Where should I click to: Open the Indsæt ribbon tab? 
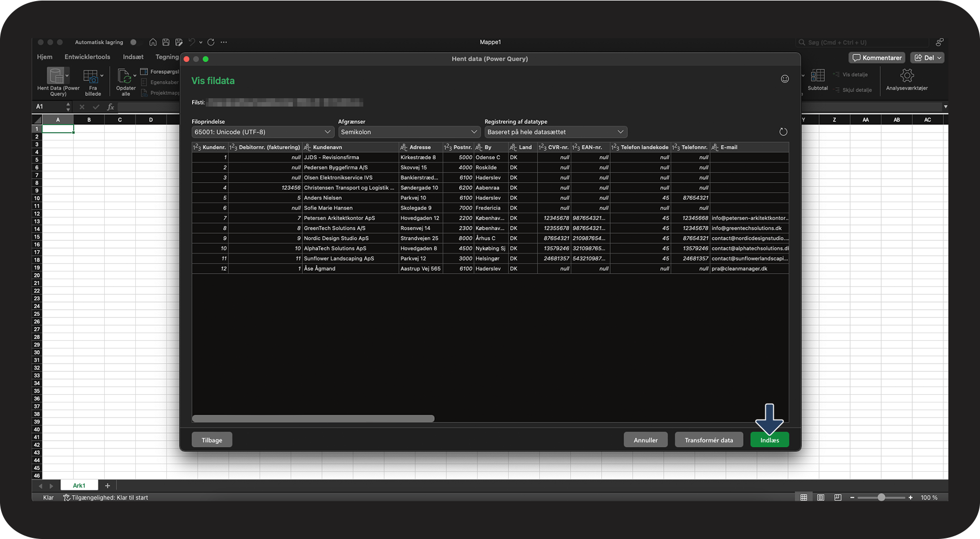pos(133,57)
